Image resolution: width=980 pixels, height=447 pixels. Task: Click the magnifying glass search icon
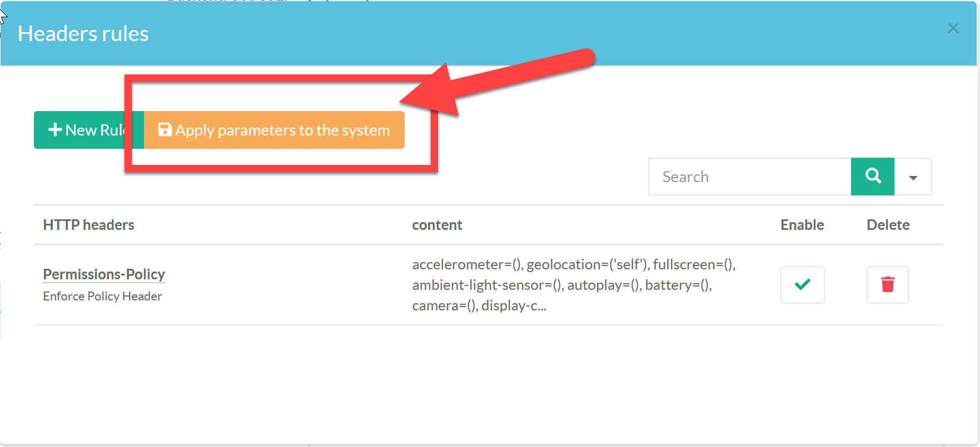[x=873, y=177]
